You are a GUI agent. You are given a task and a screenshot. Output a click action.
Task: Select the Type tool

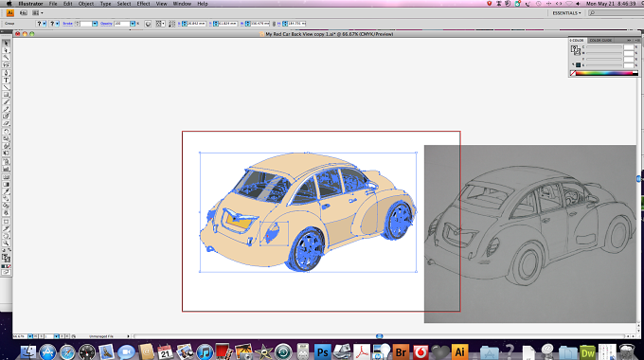[6, 81]
